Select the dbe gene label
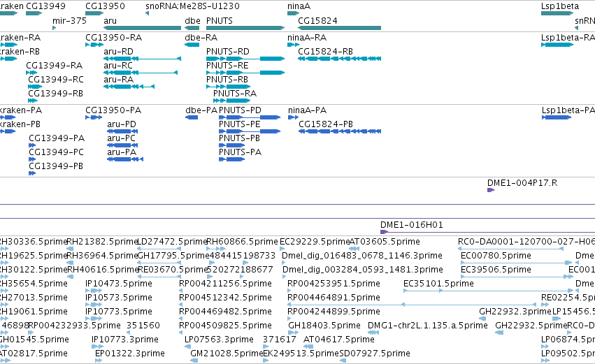595x364 pixels. [192, 20]
